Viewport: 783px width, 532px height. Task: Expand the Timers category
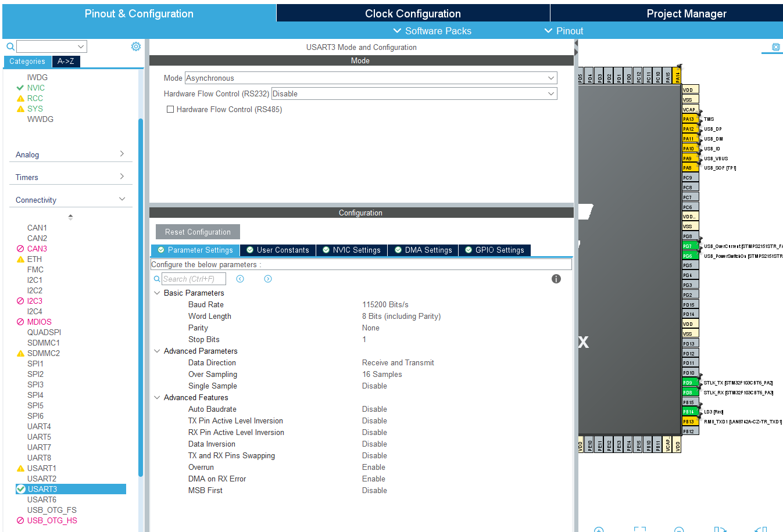point(70,177)
